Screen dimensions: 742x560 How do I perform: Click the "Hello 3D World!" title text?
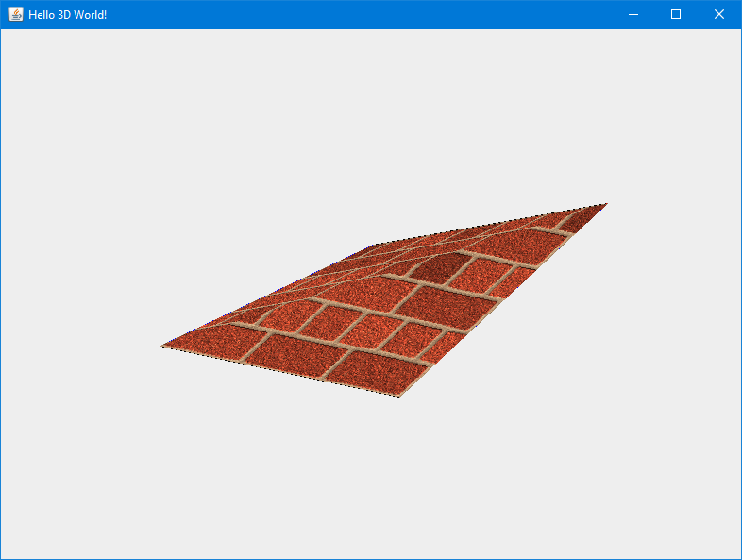[x=68, y=15]
